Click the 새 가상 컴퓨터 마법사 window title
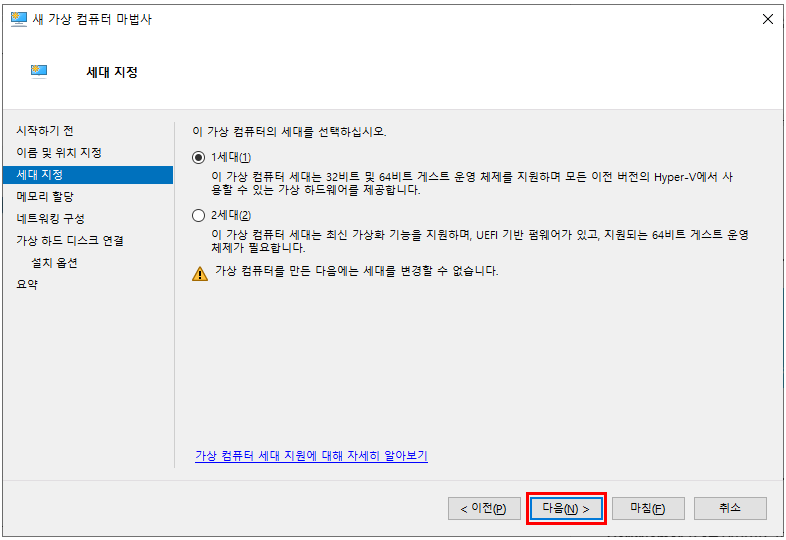This screenshot has height=540, width=786. [x=92, y=20]
